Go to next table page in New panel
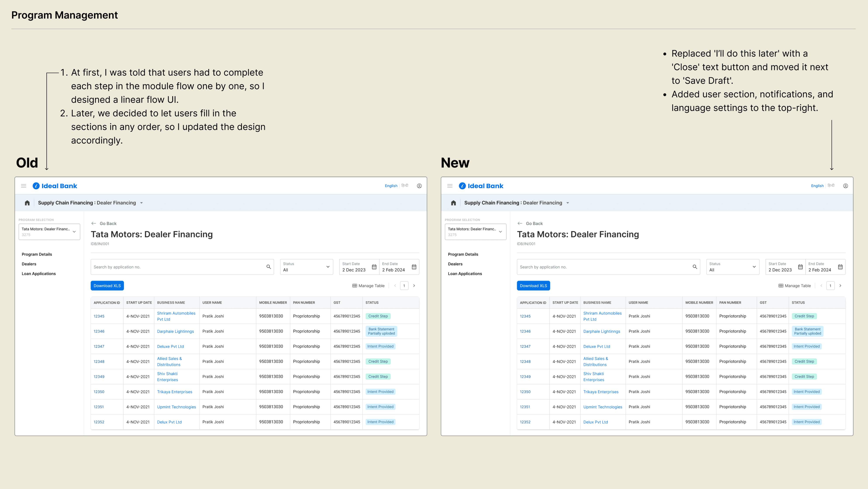Image resolution: width=868 pixels, height=489 pixels. 840,286
